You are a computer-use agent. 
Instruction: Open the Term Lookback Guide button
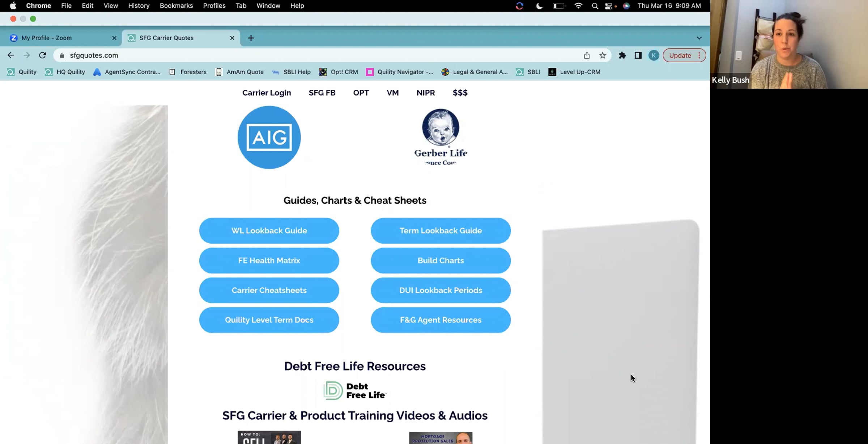tap(441, 231)
